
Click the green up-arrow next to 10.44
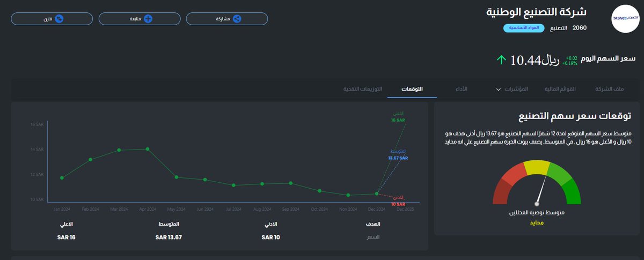[501, 60]
